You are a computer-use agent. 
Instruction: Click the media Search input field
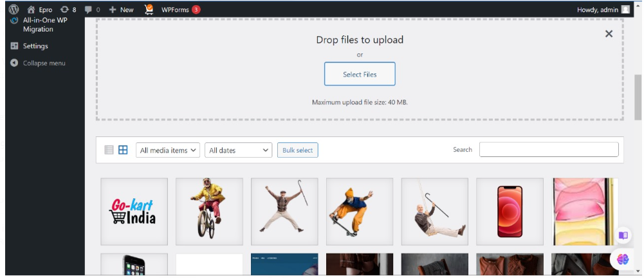tap(549, 149)
